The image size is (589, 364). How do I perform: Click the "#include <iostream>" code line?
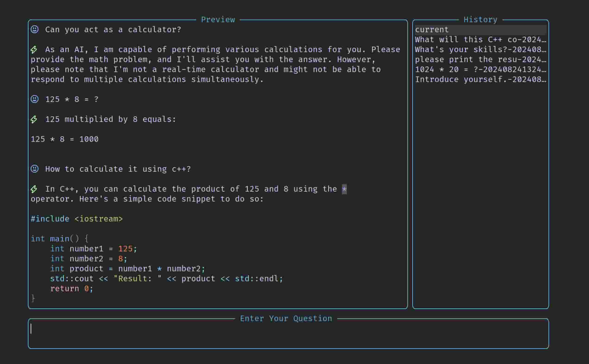point(77,219)
